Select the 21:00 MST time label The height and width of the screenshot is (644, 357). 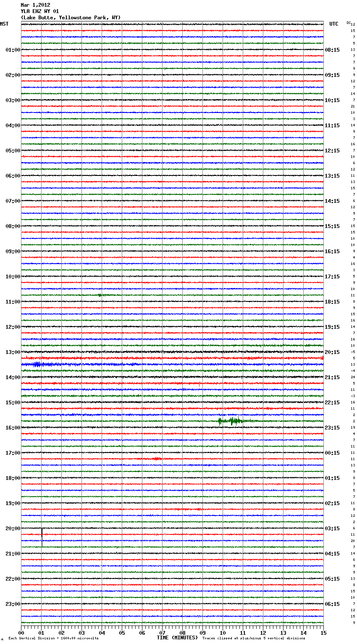tap(13, 554)
